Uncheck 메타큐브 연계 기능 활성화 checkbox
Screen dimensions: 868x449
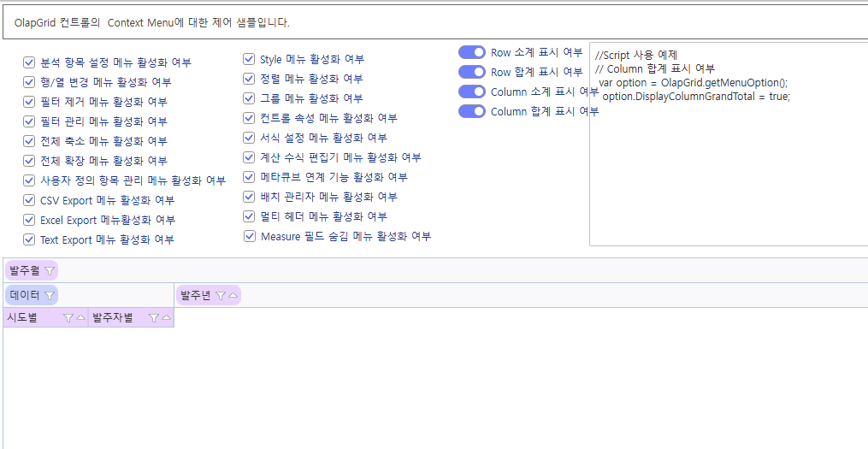tap(249, 177)
